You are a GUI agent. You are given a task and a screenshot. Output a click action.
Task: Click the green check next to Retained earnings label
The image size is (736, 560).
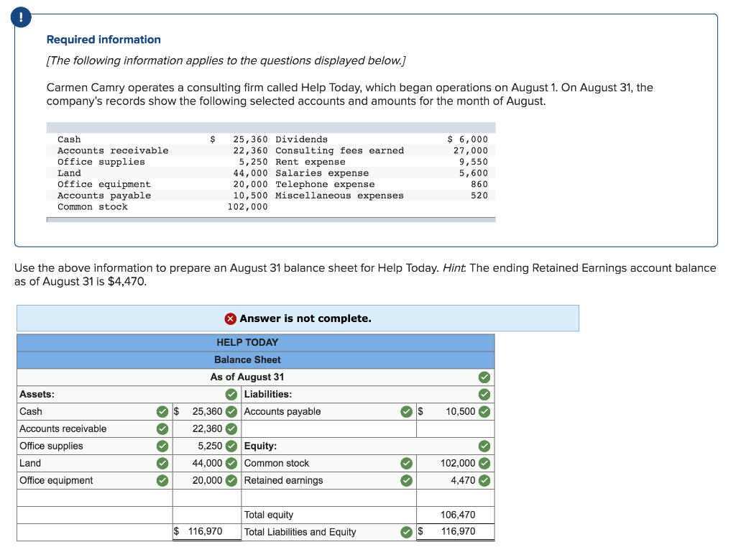pyautogui.click(x=407, y=481)
